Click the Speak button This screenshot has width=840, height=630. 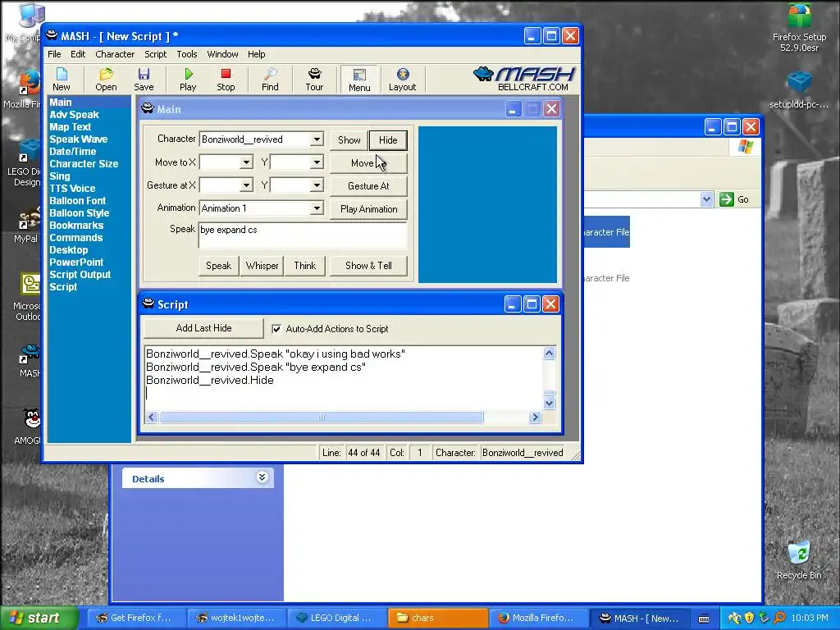click(218, 266)
